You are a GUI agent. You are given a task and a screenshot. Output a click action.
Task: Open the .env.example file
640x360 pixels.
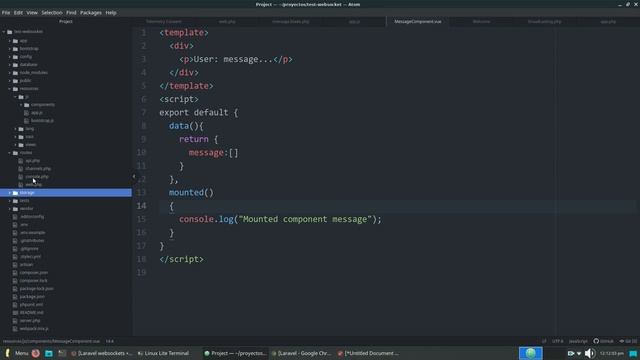pos(33,233)
